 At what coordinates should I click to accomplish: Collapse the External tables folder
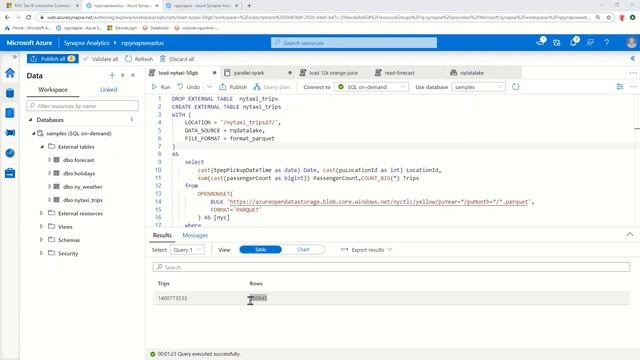tap(42, 147)
